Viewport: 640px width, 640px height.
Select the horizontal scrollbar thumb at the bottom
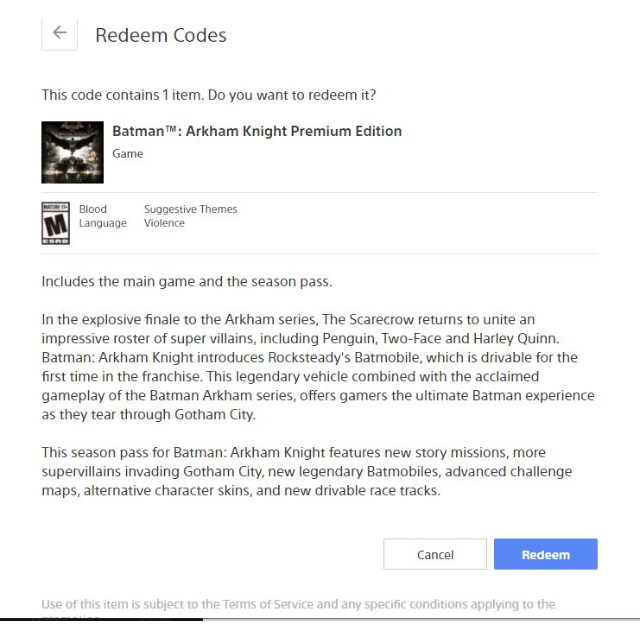pos(101,620)
